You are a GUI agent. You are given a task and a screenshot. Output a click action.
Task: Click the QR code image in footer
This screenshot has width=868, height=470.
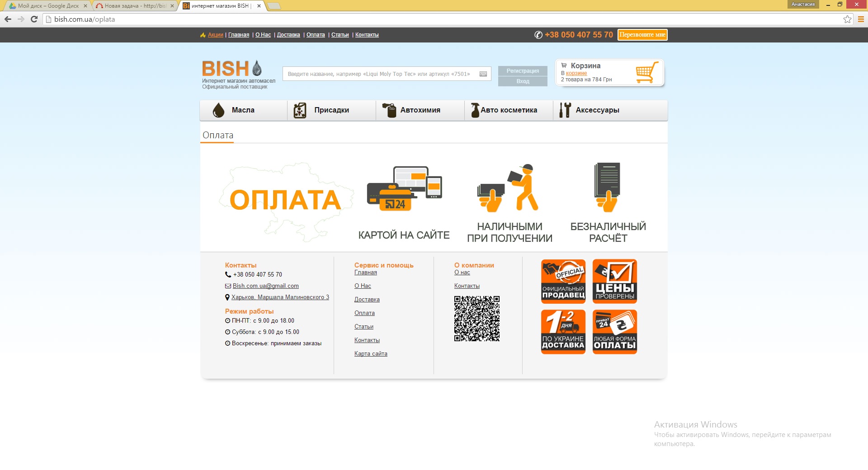coord(477,319)
